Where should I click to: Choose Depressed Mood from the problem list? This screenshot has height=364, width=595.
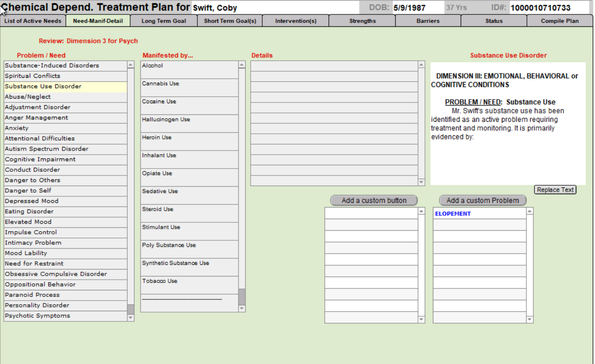click(65, 201)
